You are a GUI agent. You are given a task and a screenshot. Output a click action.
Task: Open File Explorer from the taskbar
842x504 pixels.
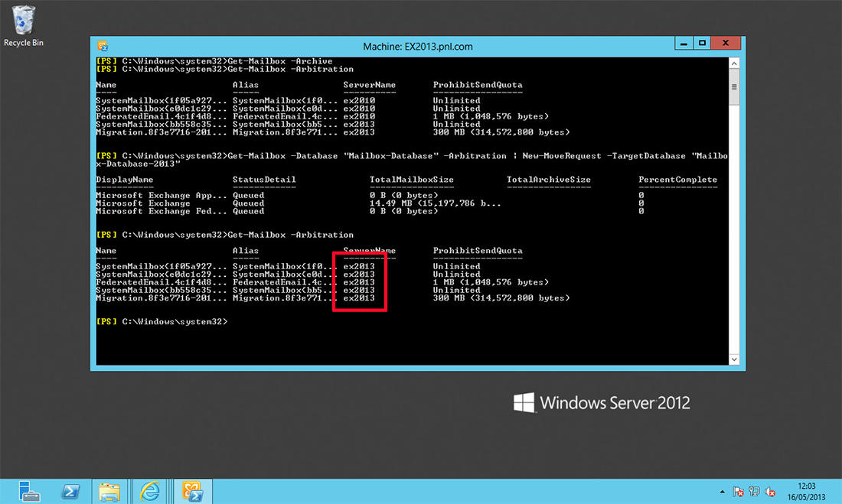(109, 491)
